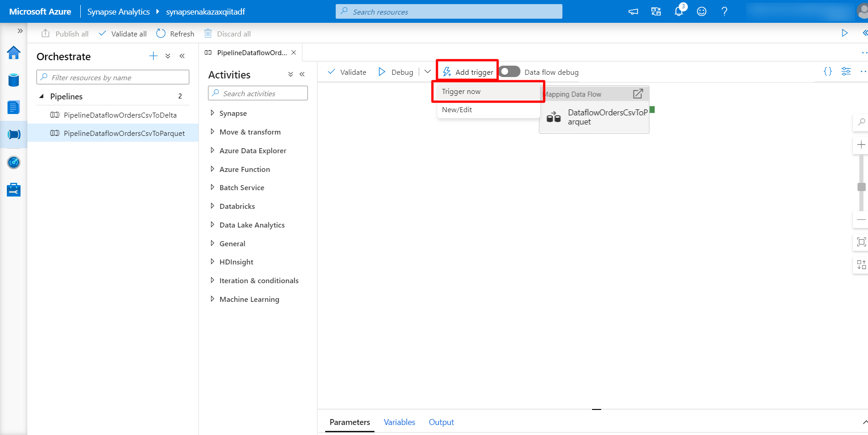
Task: Expand the Data Lake Analytics group
Action: tap(212, 225)
